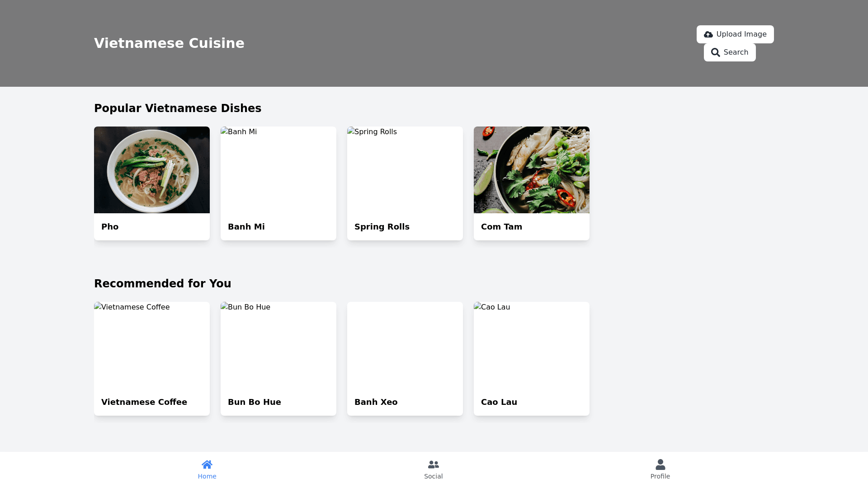This screenshot has height=488, width=868.
Task: Select the Home tab label
Action: pos(207,476)
